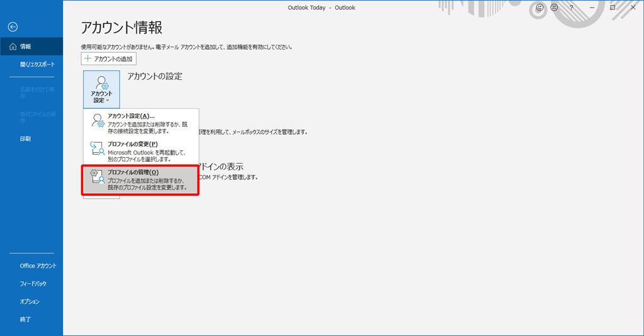Choose プロファイルの変更(P) menu entry

click(x=141, y=151)
